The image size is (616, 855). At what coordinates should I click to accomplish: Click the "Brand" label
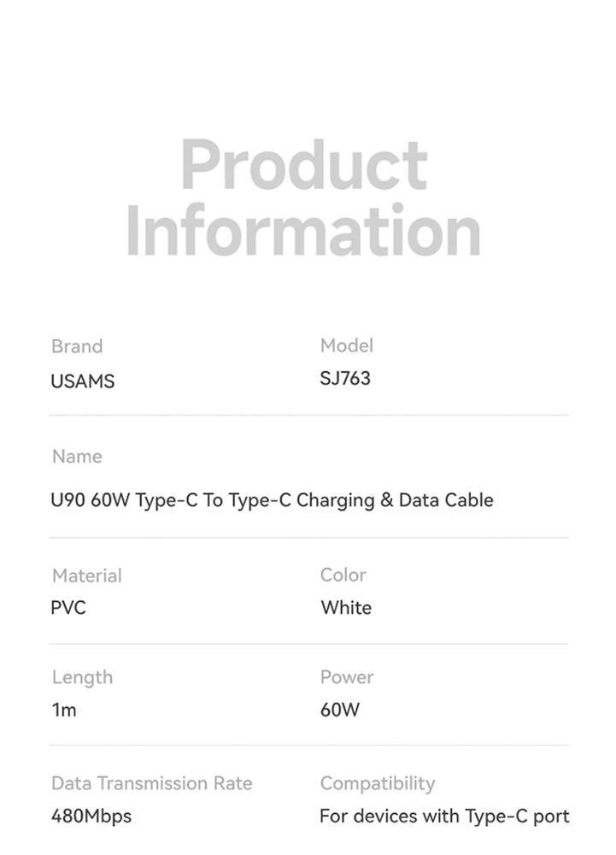77,346
